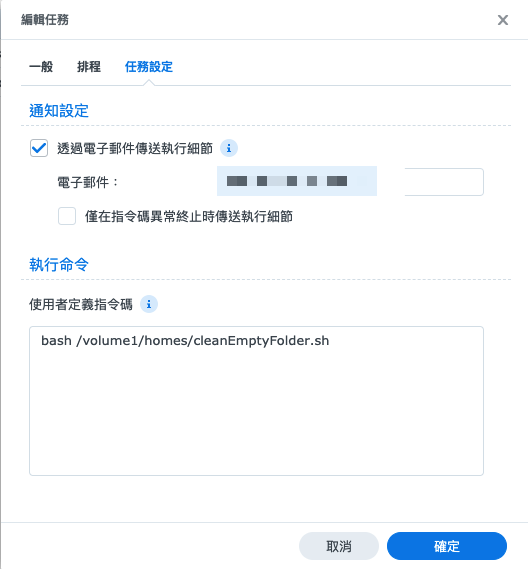Viewport: 528px width, 569px height.
Task: Open the 排程 tab
Action: tap(89, 67)
